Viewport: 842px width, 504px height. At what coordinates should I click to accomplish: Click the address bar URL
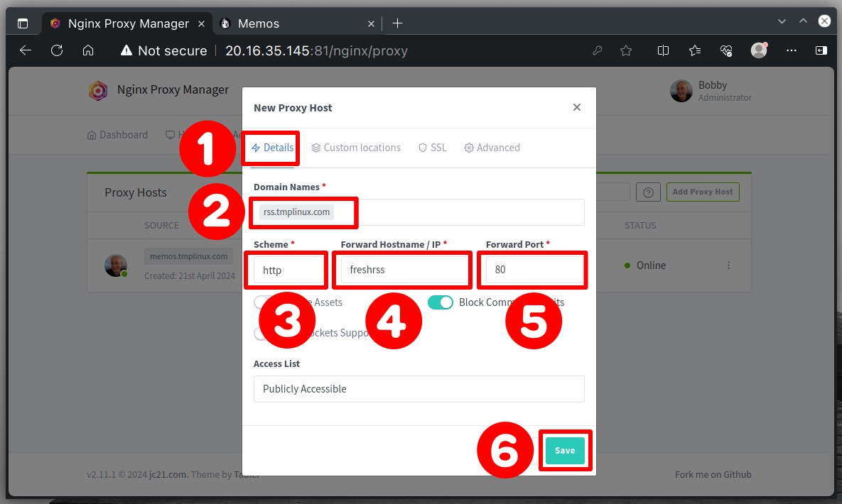click(316, 50)
